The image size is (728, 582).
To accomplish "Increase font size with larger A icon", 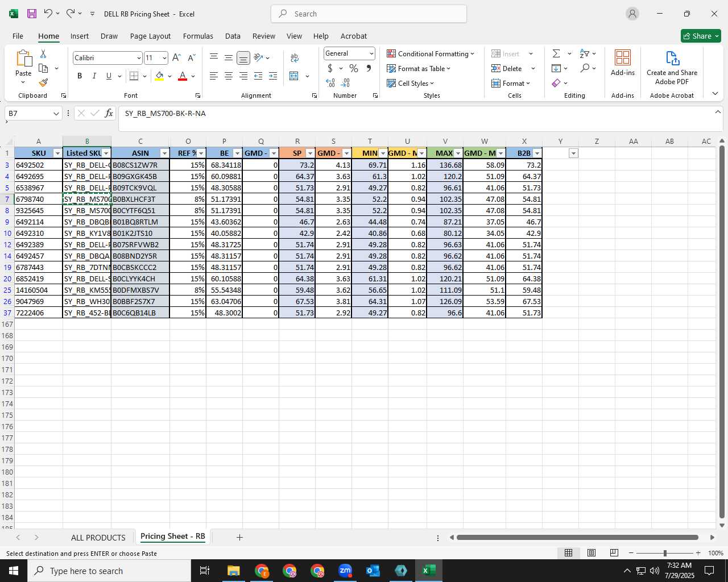I will 176,58.
